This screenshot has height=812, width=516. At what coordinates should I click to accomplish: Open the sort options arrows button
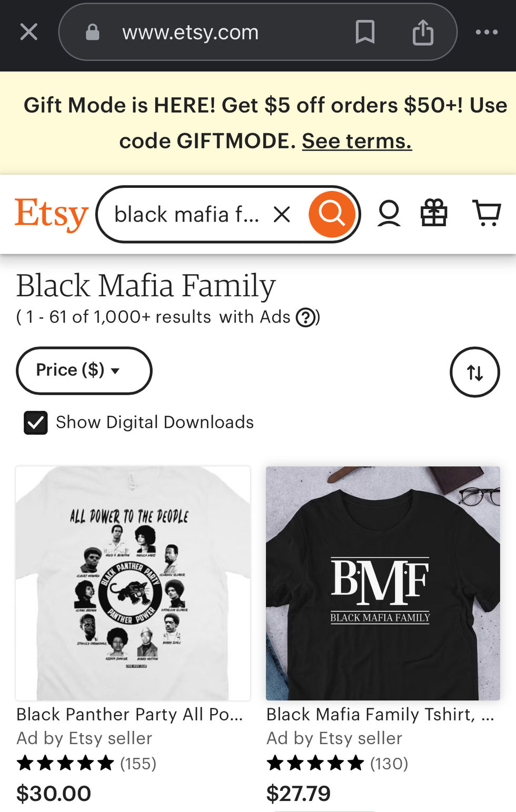(475, 372)
